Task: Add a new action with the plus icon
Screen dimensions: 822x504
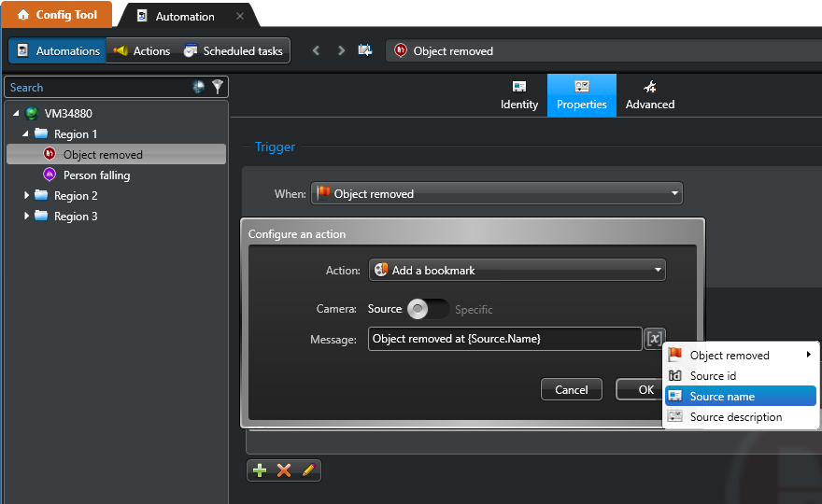Action: [x=260, y=470]
